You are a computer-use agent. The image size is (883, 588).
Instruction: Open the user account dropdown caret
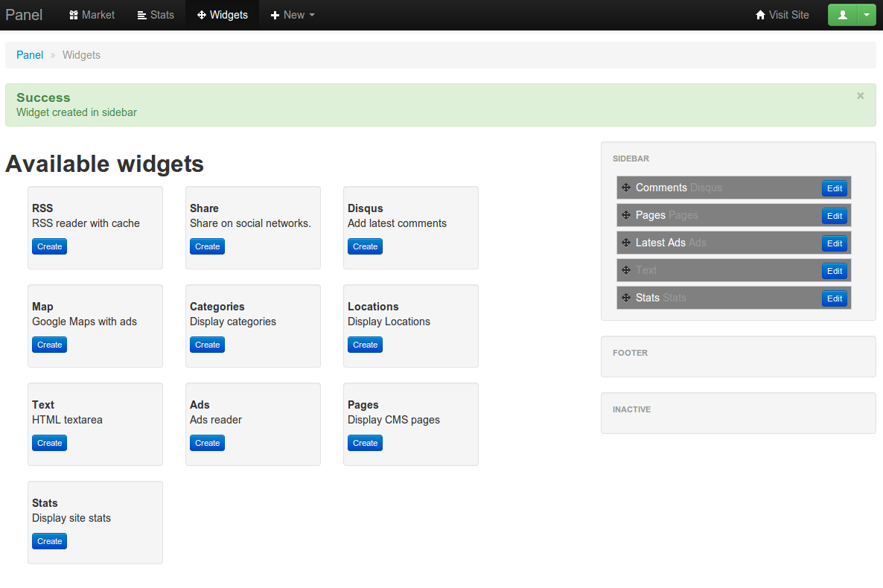coord(867,15)
